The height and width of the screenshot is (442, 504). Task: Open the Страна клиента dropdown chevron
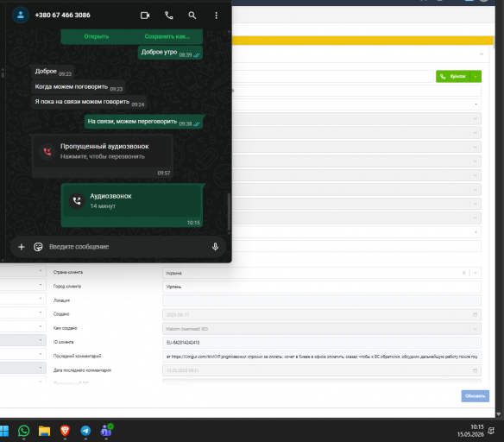pos(476,273)
